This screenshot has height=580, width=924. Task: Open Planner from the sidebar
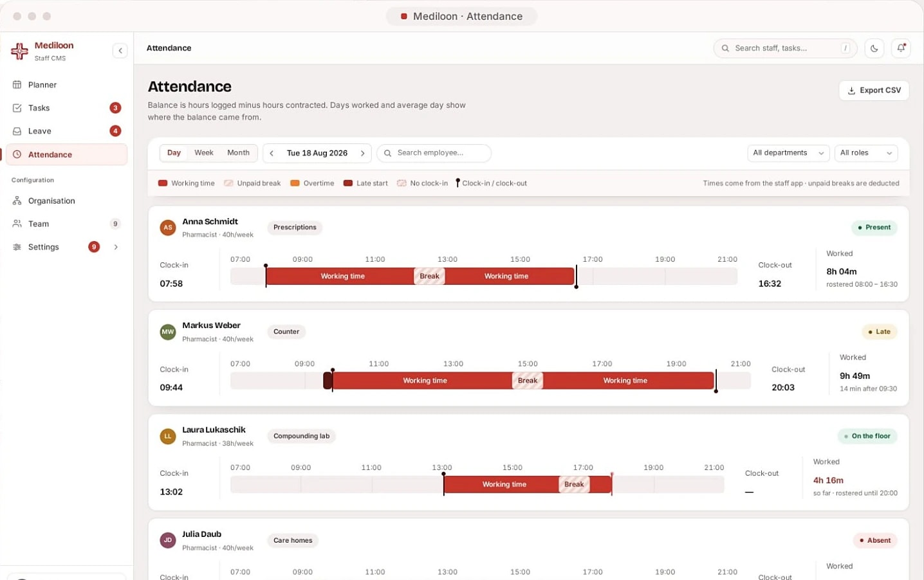click(67, 85)
